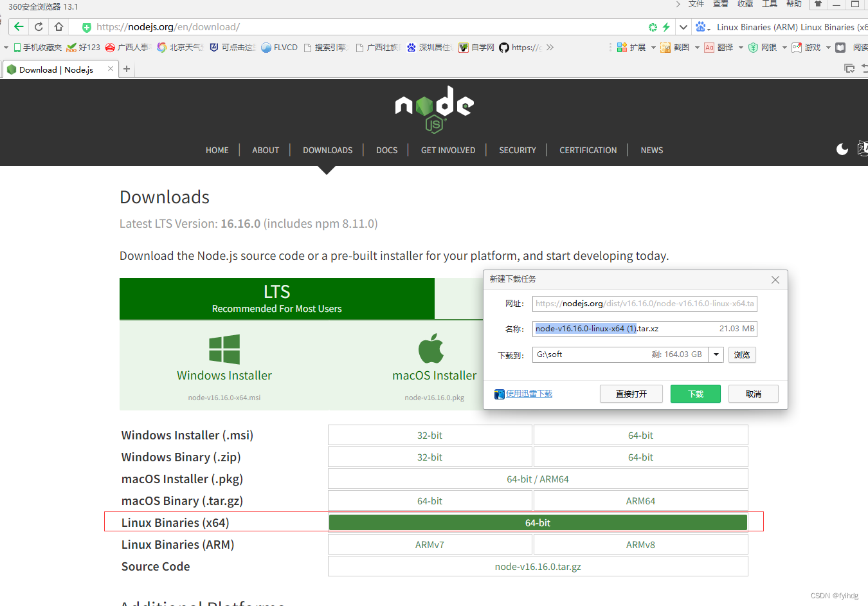Click the green aperture icon in address bar

click(x=653, y=27)
